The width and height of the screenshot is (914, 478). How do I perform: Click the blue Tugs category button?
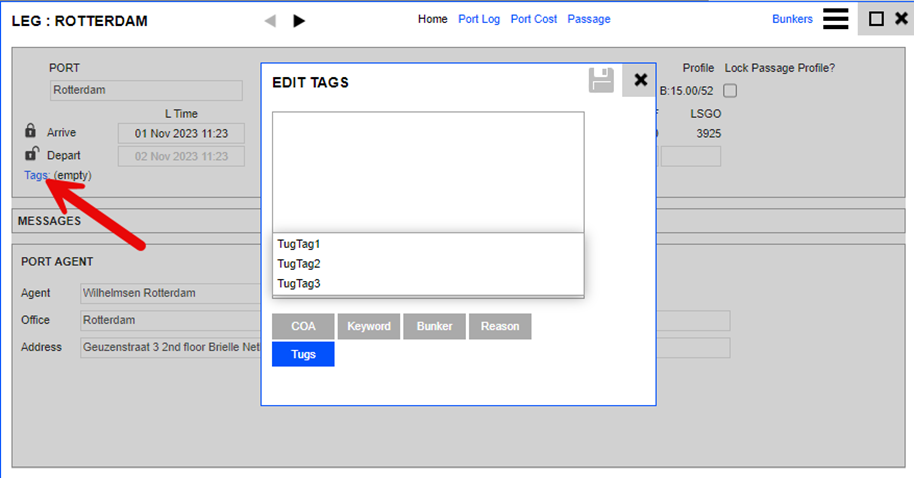303,354
